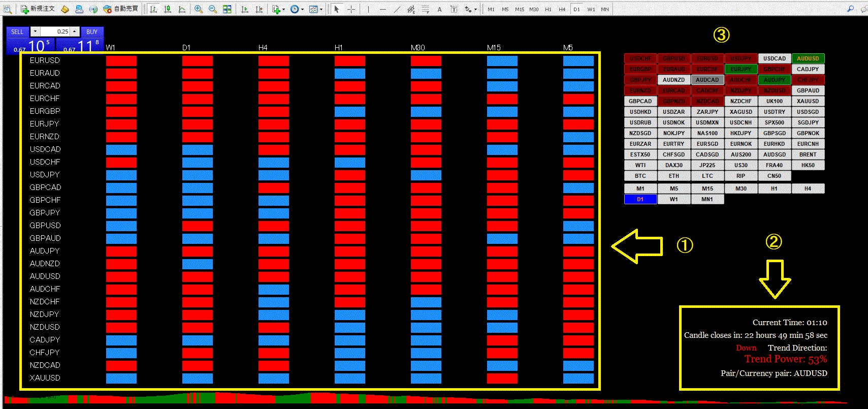Screen dimensions: 868x409
Task: Select the crosshair cursor tool
Action: coord(351,9)
